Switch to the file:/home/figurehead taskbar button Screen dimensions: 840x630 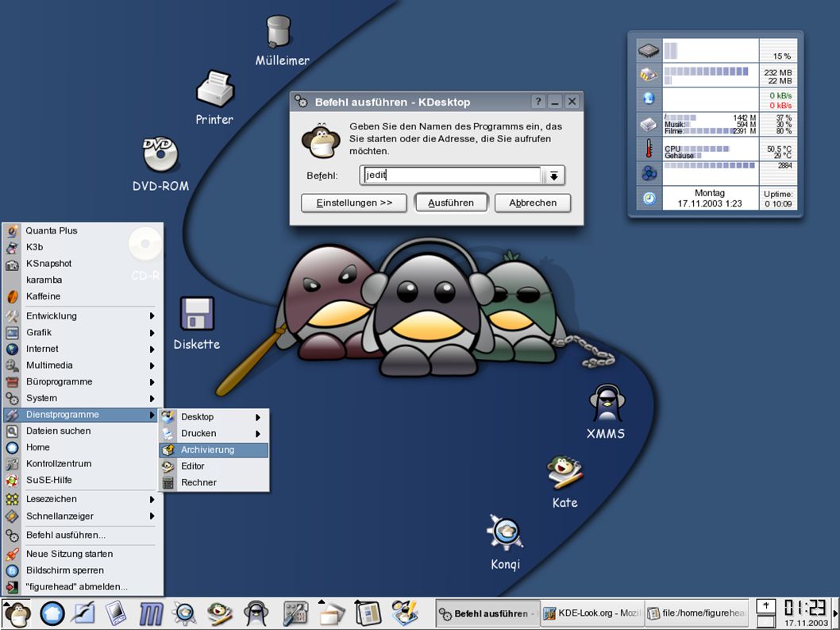click(x=696, y=613)
